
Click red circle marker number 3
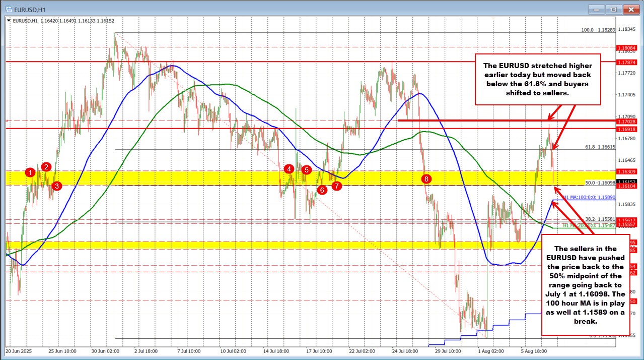pos(57,186)
